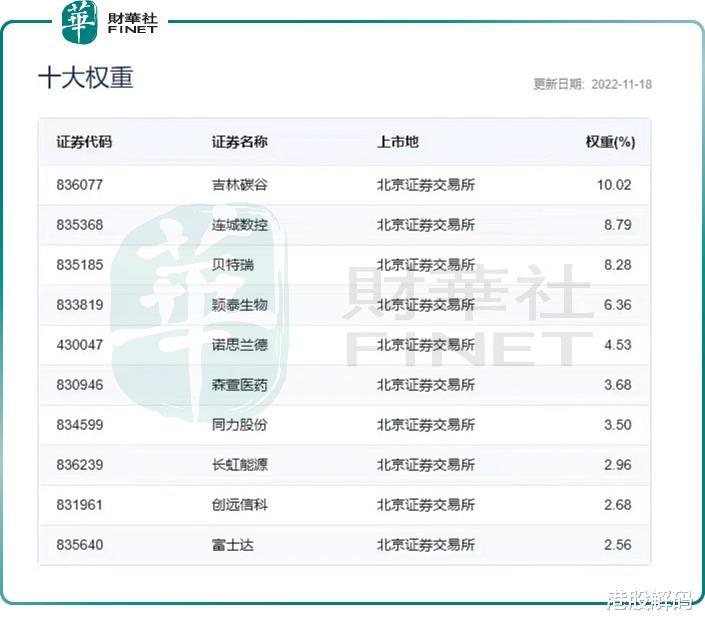
Task: Click 北京证券交易所 in the 富士达 row
Action: (x=426, y=545)
